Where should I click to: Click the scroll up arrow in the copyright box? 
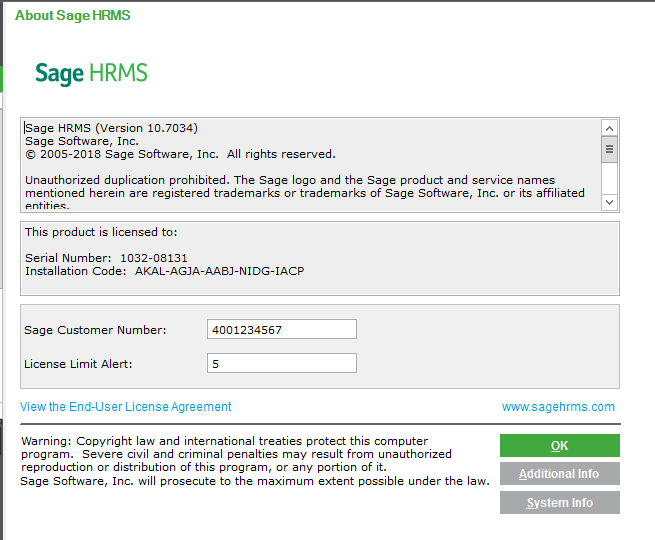[608, 128]
